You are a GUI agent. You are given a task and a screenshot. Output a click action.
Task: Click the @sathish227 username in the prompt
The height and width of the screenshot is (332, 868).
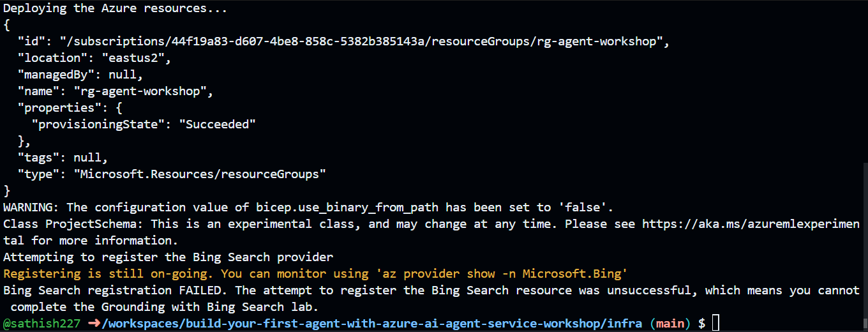coord(42,324)
